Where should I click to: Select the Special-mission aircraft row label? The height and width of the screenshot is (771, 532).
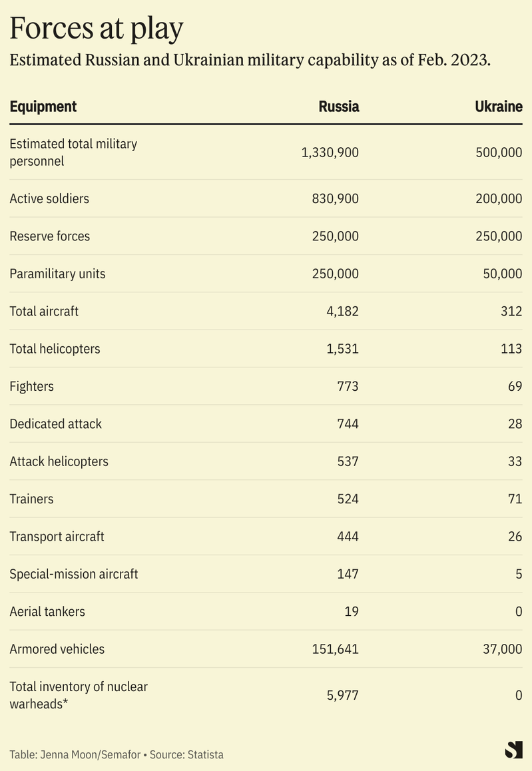74,573
